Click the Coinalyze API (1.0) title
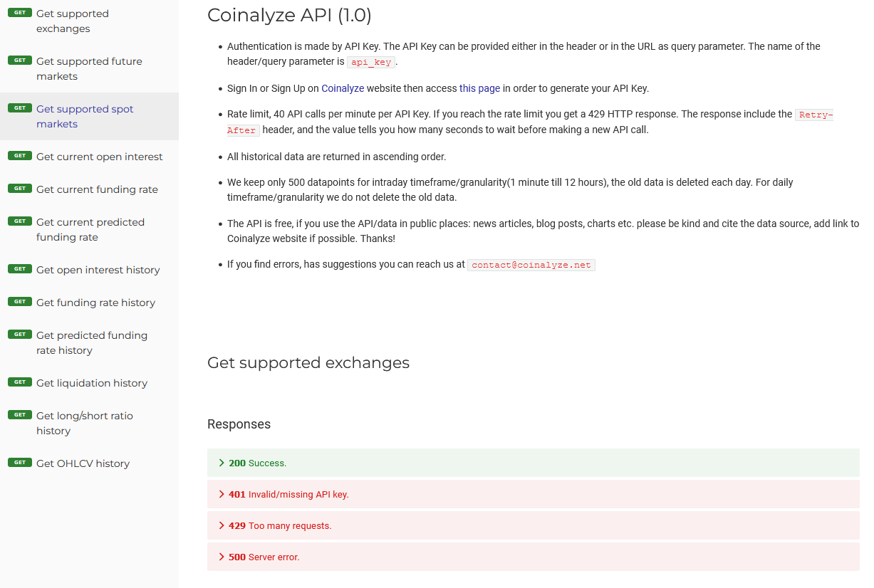874x588 pixels. (289, 15)
